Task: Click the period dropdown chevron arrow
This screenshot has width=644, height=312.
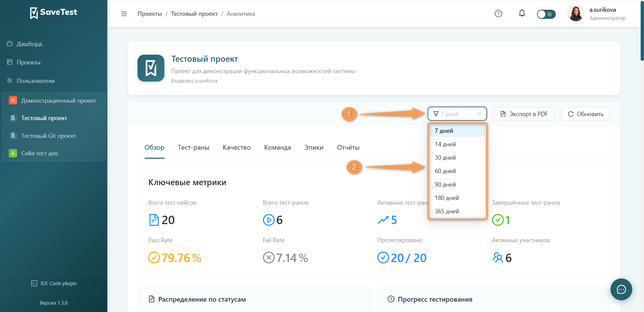Action: point(479,114)
